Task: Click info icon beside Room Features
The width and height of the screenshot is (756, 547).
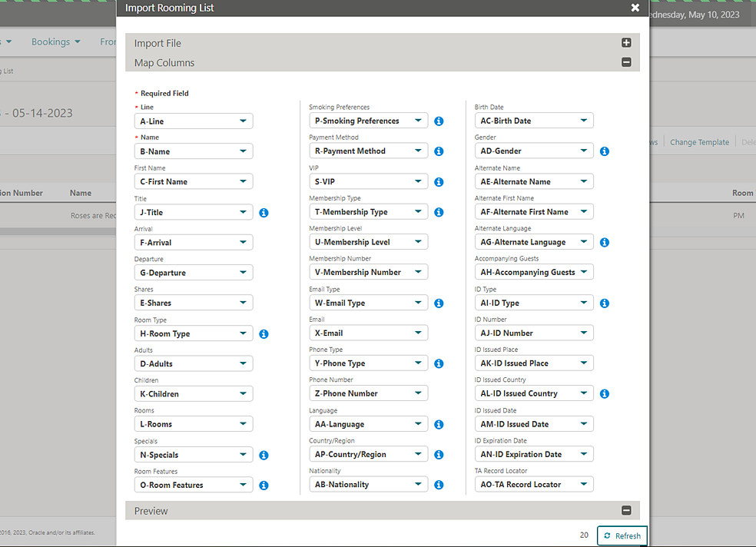Action: point(264,486)
